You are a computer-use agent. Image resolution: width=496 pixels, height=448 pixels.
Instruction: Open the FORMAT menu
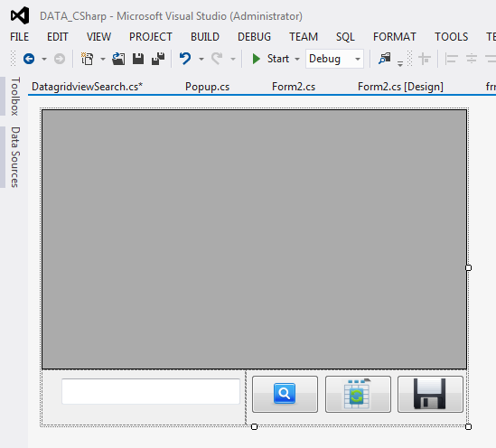click(395, 37)
